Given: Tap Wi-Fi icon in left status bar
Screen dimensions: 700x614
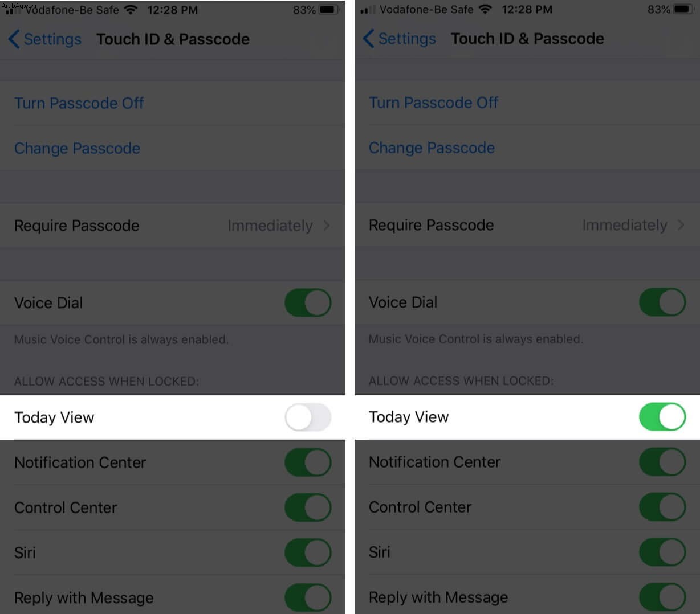Looking at the screenshot, I should click(x=131, y=10).
